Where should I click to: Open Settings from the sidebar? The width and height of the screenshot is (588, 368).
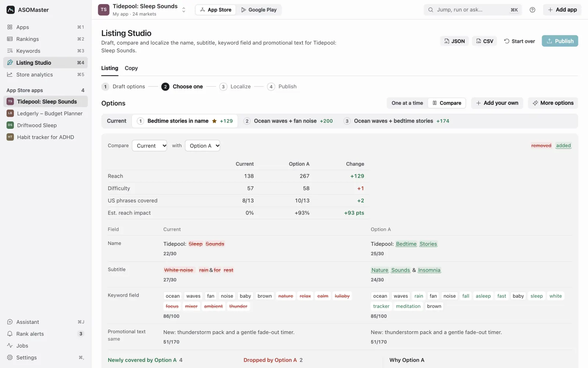click(x=46, y=357)
